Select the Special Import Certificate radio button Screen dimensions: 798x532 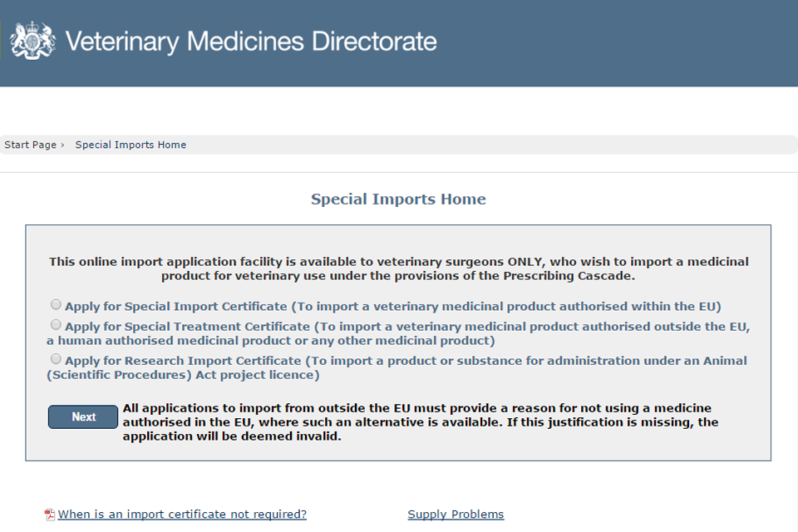coord(56,305)
